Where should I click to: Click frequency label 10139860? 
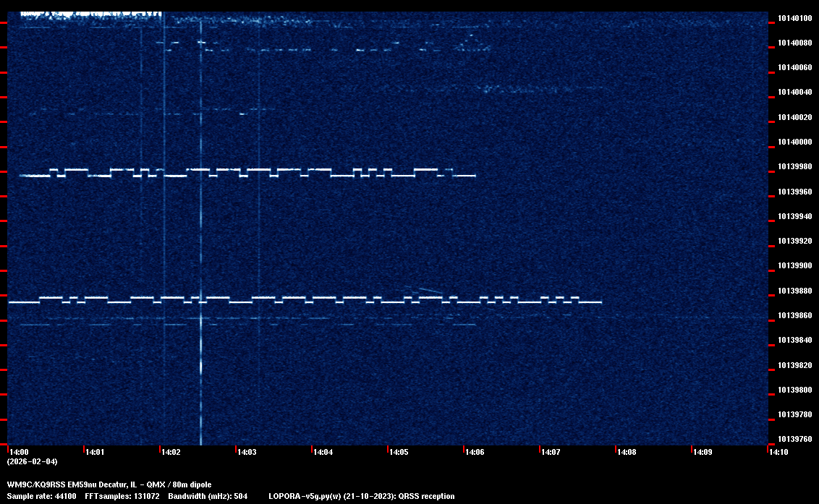point(795,315)
